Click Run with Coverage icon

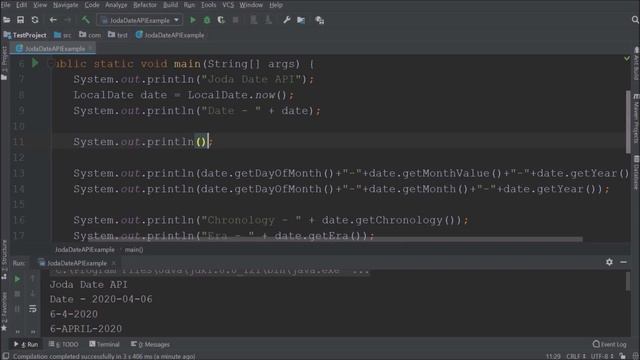click(221, 20)
